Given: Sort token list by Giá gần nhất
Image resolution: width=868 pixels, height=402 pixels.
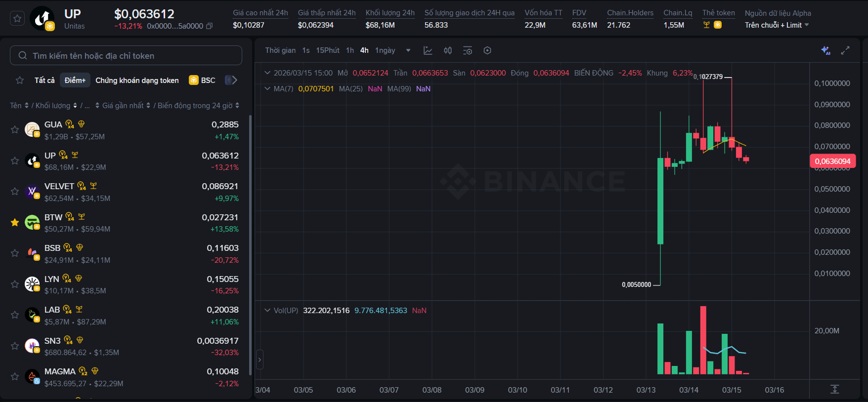Looking at the screenshot, I should (126, 106).
